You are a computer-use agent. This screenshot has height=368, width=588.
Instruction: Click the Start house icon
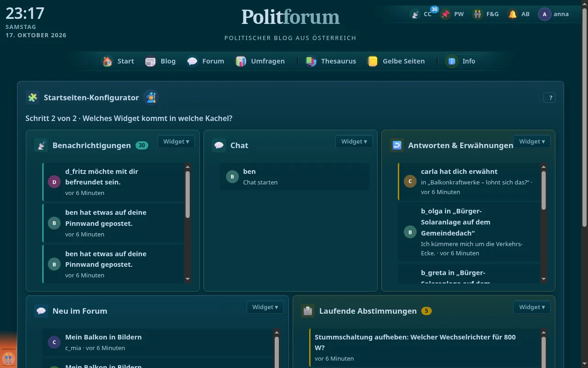coord(107,61)
